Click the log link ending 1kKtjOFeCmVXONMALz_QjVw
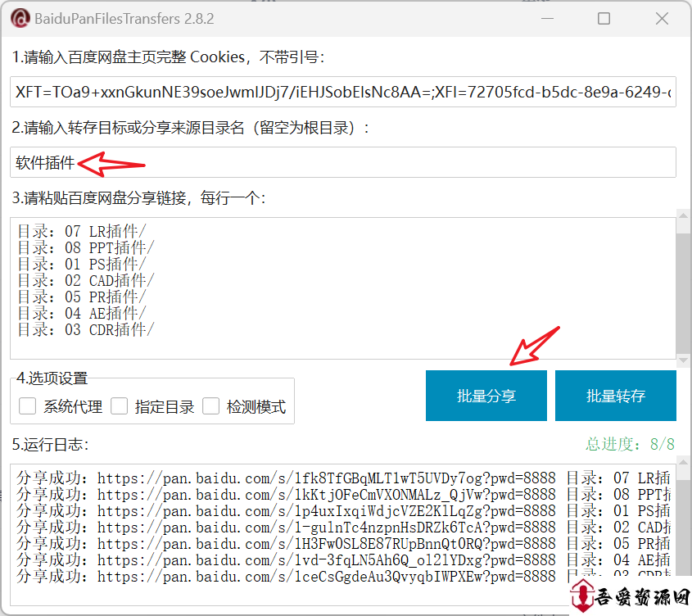 click(326, 495)
